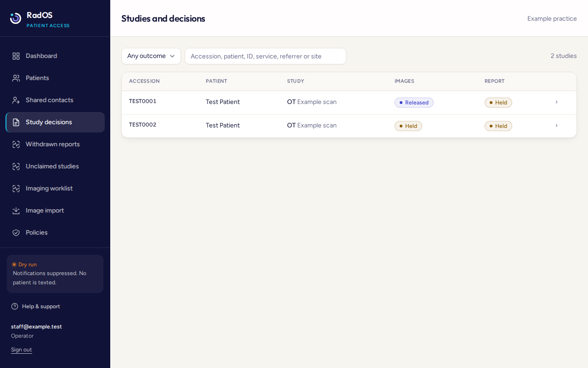Click the IMAGES column header
This screenshot has width=588, height=368.
[x=404, y=81]
